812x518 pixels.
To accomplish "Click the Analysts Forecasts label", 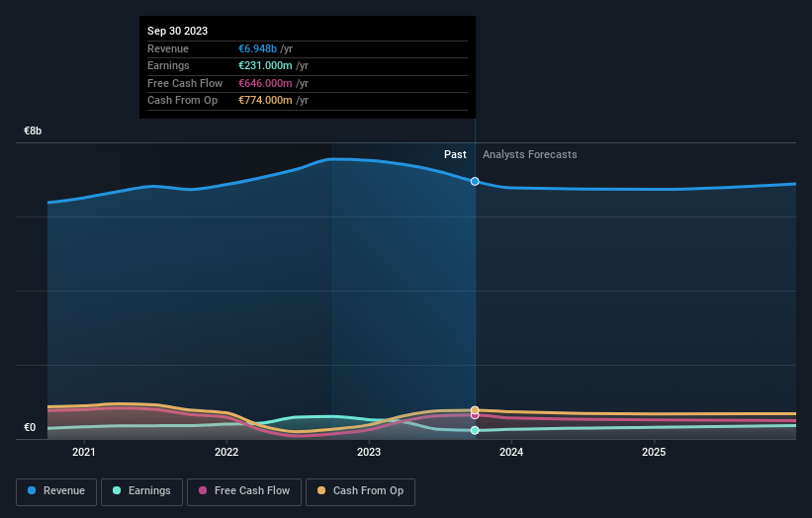I will pos(530,154).
